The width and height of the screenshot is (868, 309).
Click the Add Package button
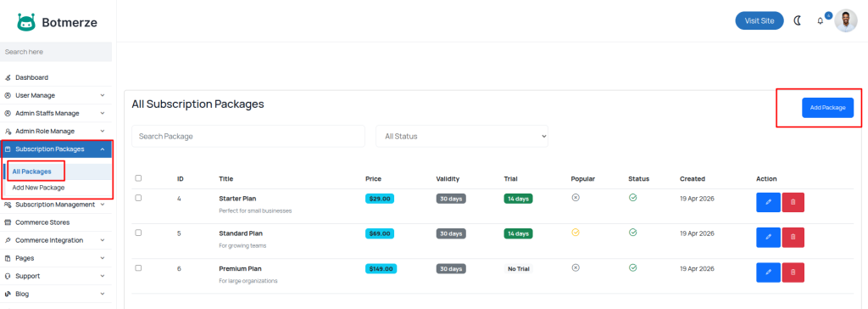(827, 108)
